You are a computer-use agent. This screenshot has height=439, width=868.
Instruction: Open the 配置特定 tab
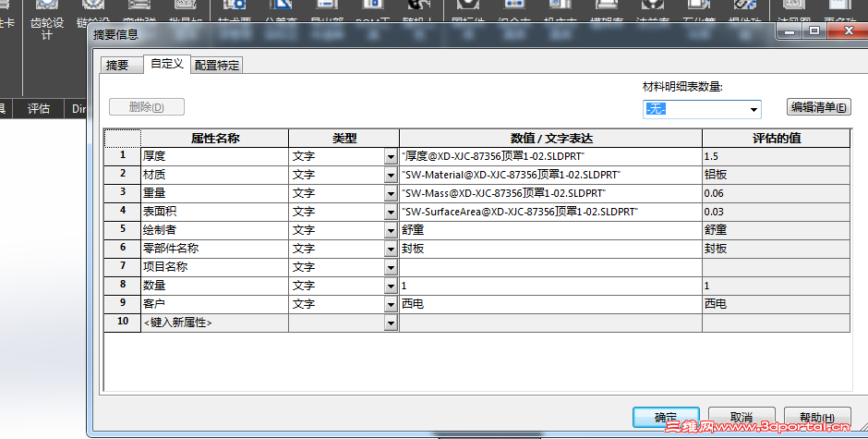click(x=217, y=65)
